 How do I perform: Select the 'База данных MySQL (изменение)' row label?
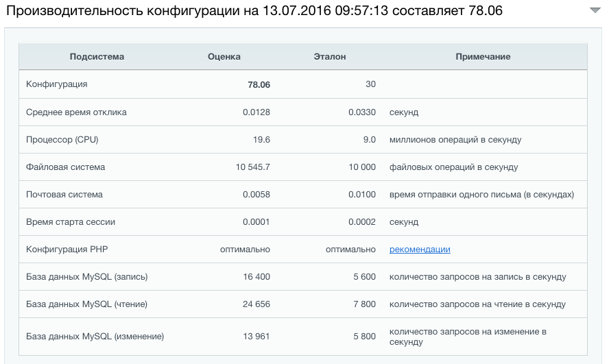(95, 337)
